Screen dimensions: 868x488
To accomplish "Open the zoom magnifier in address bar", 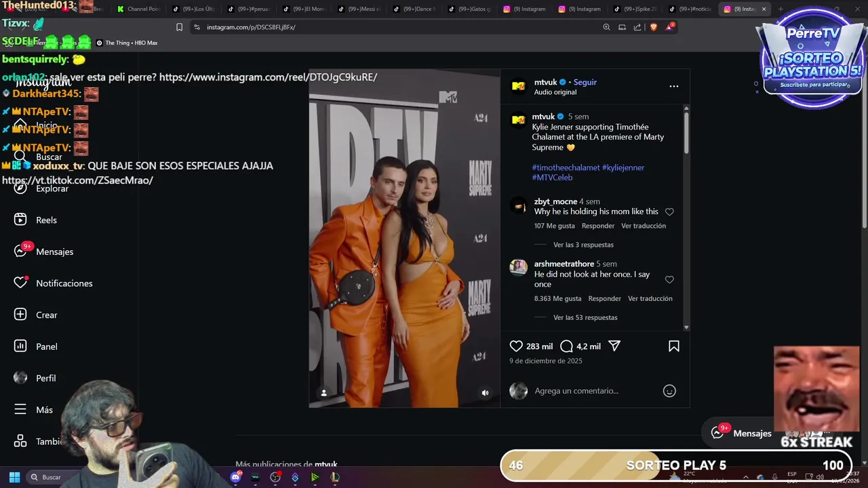I will tap(606, 27).
